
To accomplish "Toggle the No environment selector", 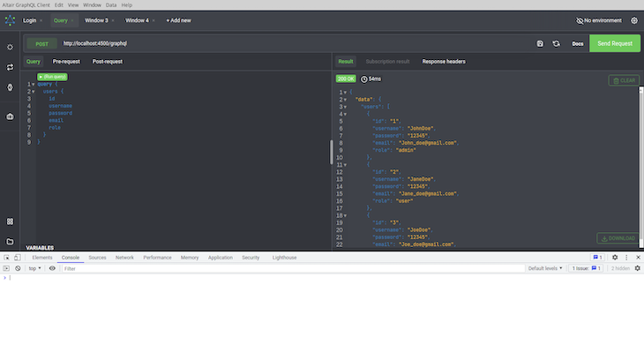I will click(599, 20).
